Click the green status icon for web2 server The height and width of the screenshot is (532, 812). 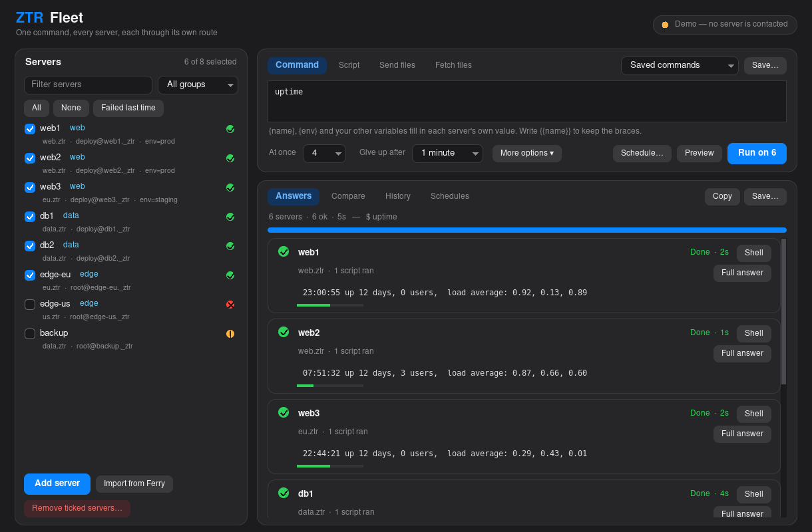(x=230, y=158)
